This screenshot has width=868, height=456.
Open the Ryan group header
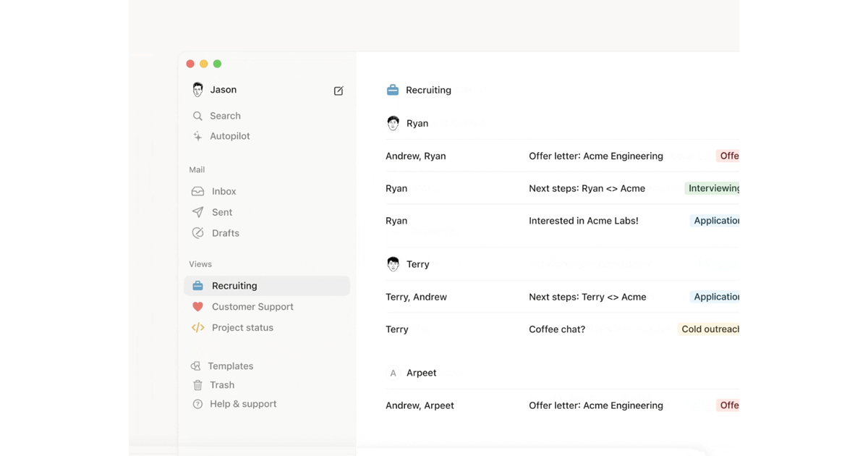click(x=417, y=124)
